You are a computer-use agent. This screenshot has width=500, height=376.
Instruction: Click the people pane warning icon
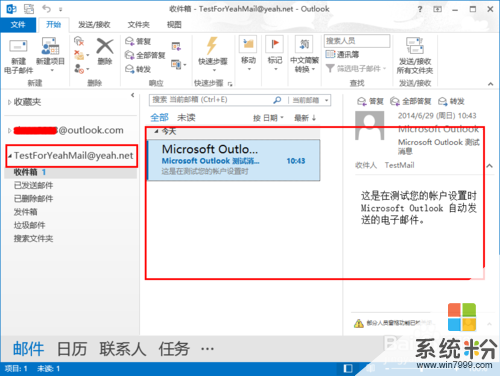[x=359, y=323]
